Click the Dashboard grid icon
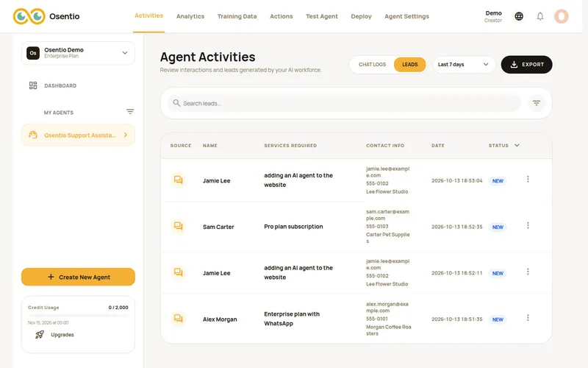The image size is (588, 368). point(33,85)
